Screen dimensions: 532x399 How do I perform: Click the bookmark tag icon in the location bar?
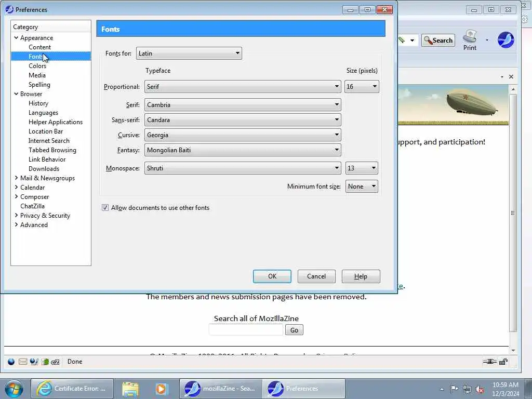coord(402,41)
